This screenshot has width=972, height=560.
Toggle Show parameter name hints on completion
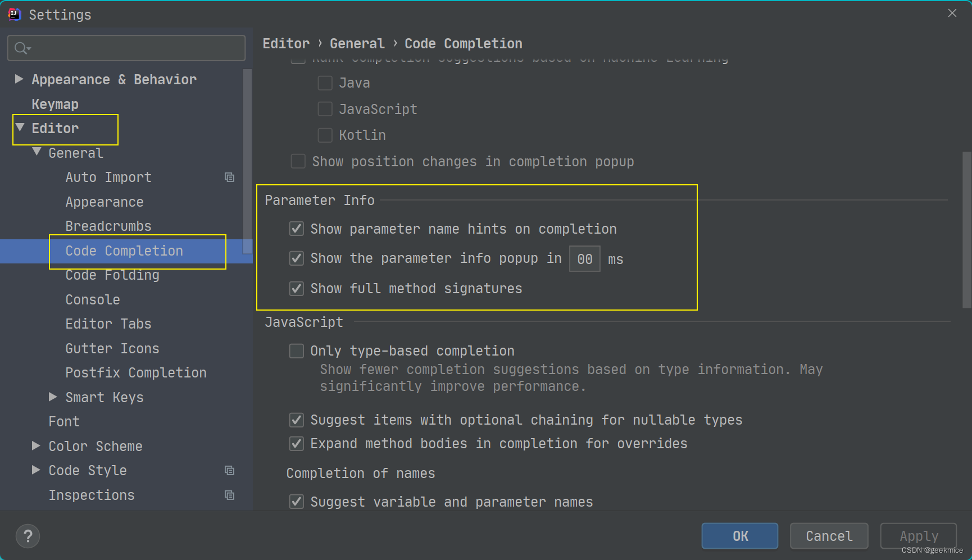[x=296, y=229]
